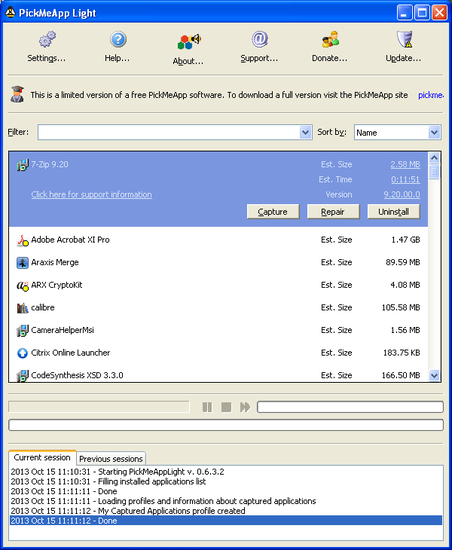Click inside the Filter input field
This screenshot has width=452, height=550.
(169, 132)
